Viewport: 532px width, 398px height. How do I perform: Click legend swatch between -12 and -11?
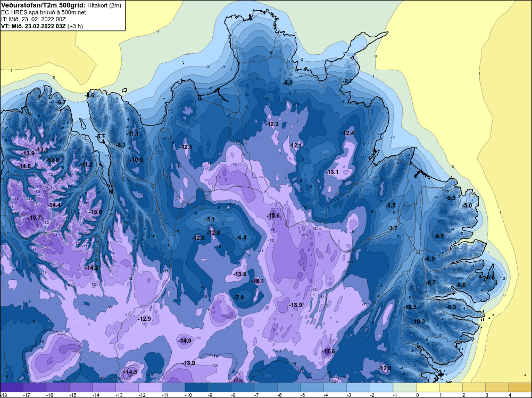(x=151, y=387)
